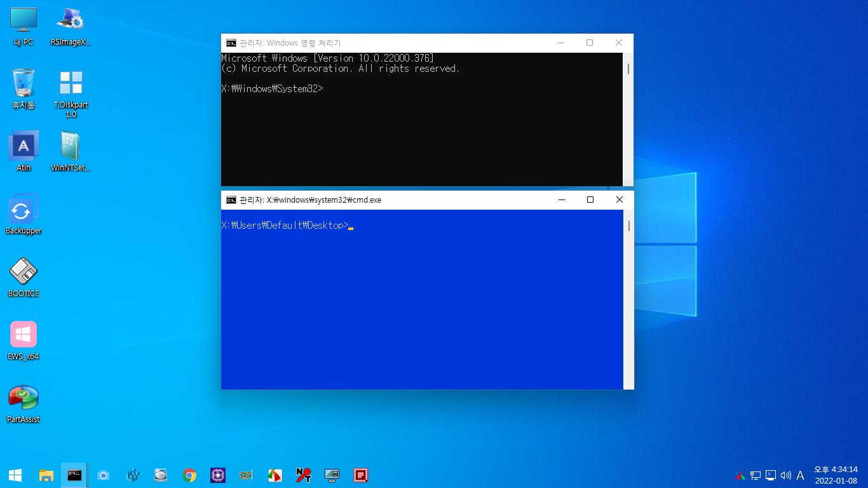Click the X:\Windows\System32> prompt
The image size is (868, 488).
pos(272,89)
